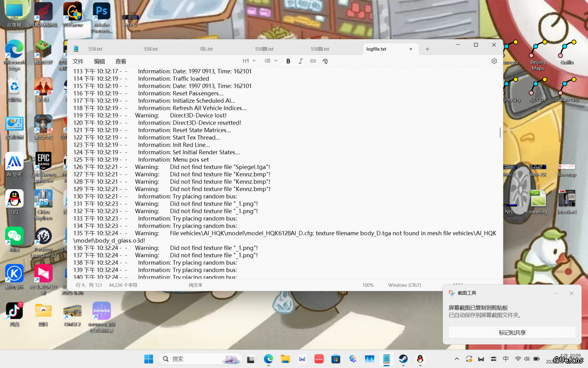Open Steam from the taskbar

tap(403, 359)
